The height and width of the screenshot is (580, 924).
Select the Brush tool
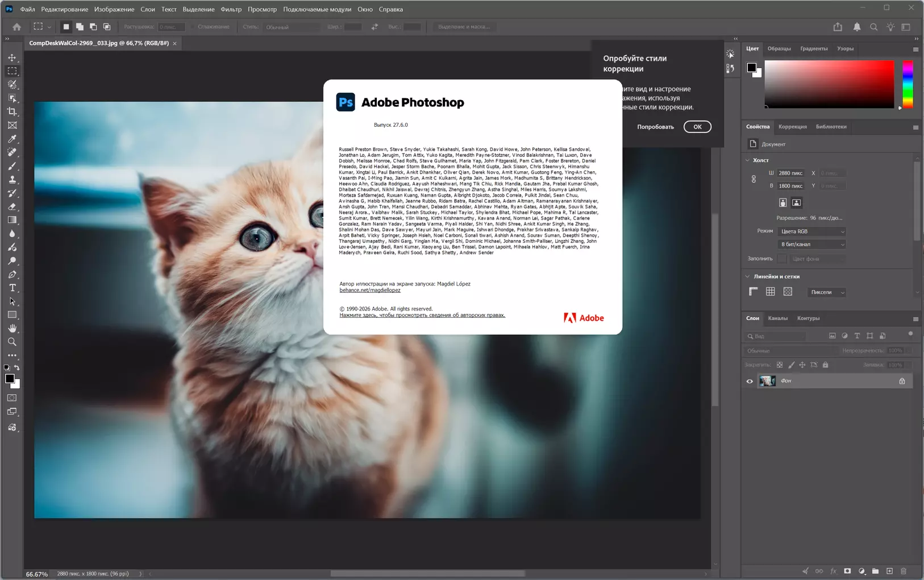12,166
